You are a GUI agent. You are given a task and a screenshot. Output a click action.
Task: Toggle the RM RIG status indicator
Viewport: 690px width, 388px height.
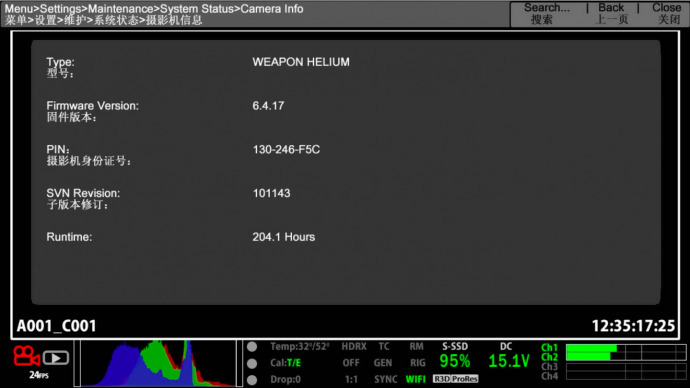coord(417,355)
